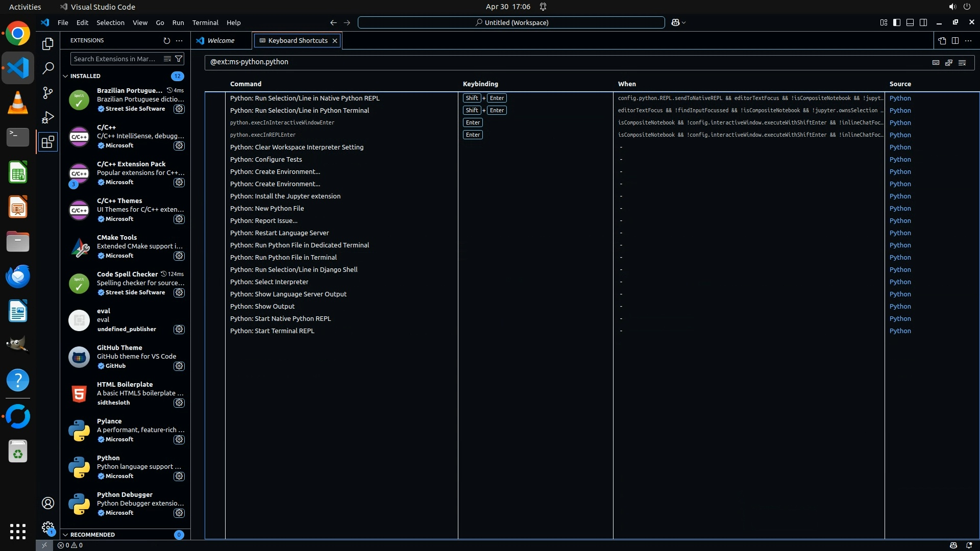
Task: Open the Explorer view in activity bar
Action: pyautogui.click(x=47, y=44)
